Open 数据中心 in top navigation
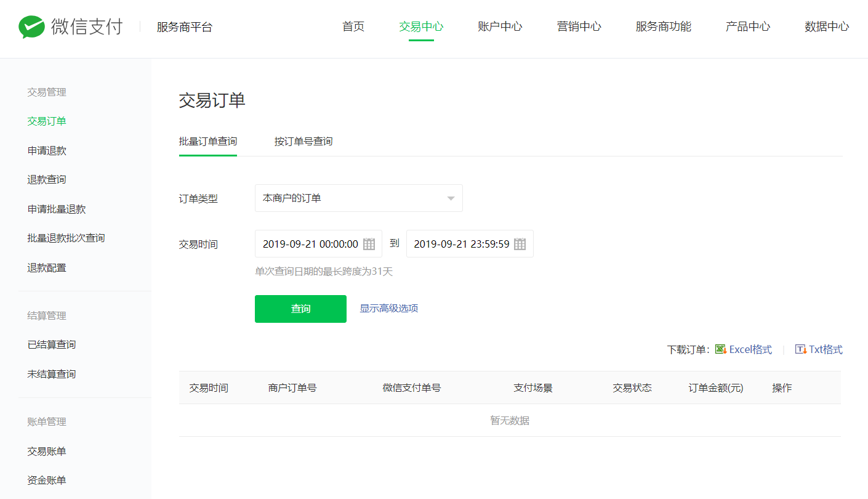The width and height of the screenshot is (868, 499). [827, 26]
